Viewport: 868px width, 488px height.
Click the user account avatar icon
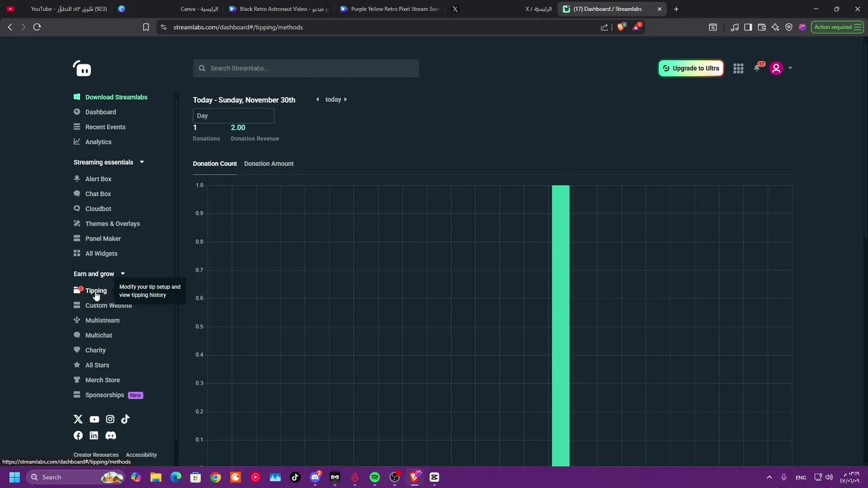776,68
